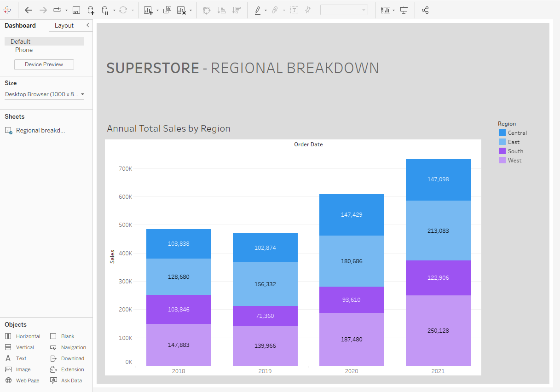The width and height of the screenshot is (560, 392).
Task: Switch to the Layout tab
Action: (x=64, y=26)
